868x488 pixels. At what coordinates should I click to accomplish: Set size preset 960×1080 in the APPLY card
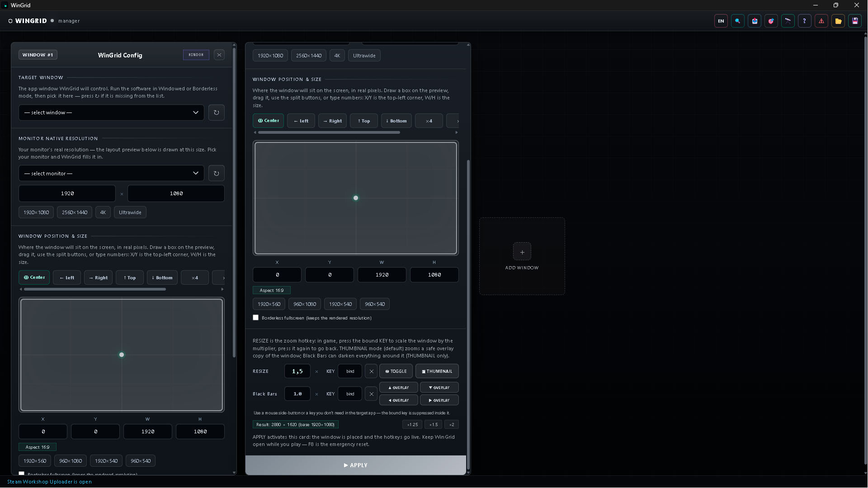point(305,304)
